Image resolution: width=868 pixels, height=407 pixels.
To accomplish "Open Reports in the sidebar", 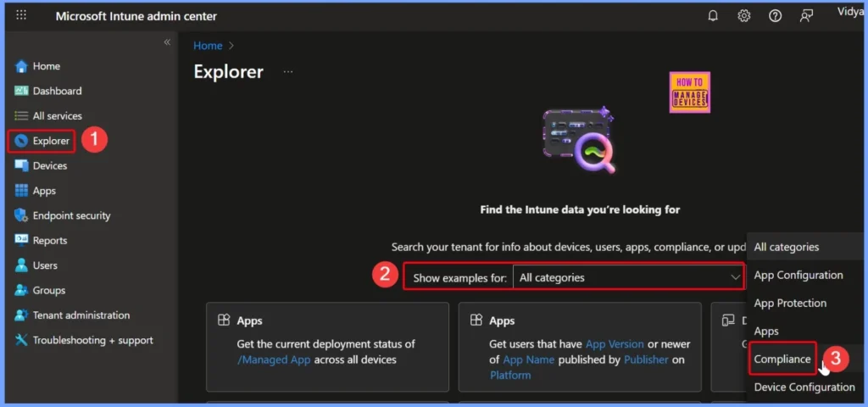I will pos(50,240).
